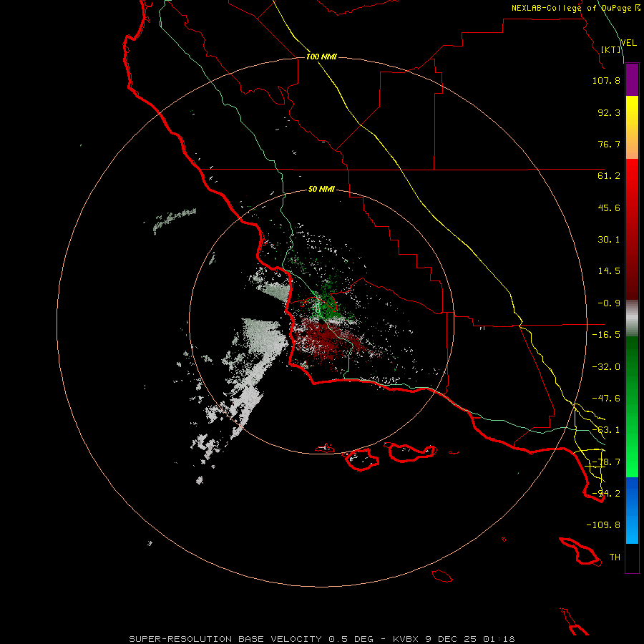Select the 107.8 velocity scale value
This screenshot has width=644, height=644.
coord(606,80)
